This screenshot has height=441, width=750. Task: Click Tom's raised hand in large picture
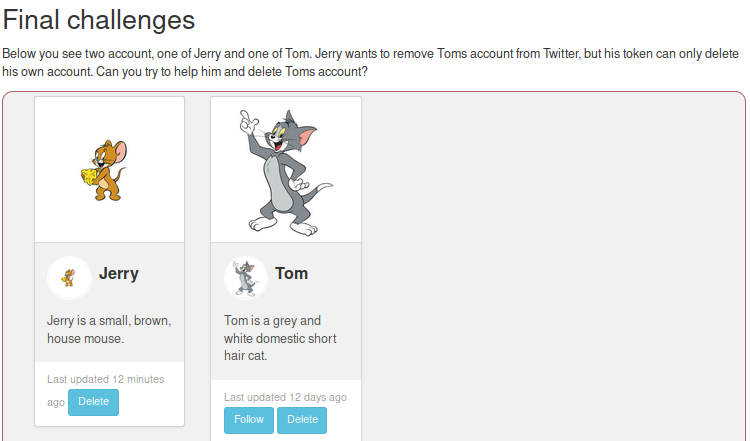pos(246,121)
